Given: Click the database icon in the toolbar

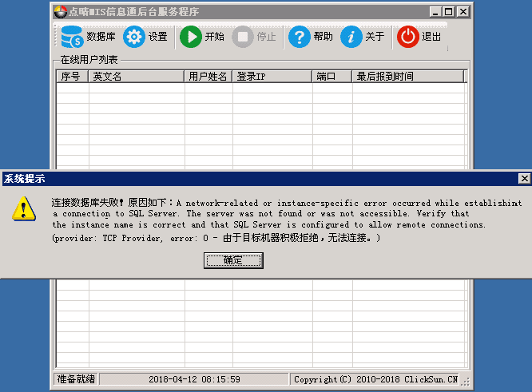Looking at the screenshot, I should tap(72, 37).
